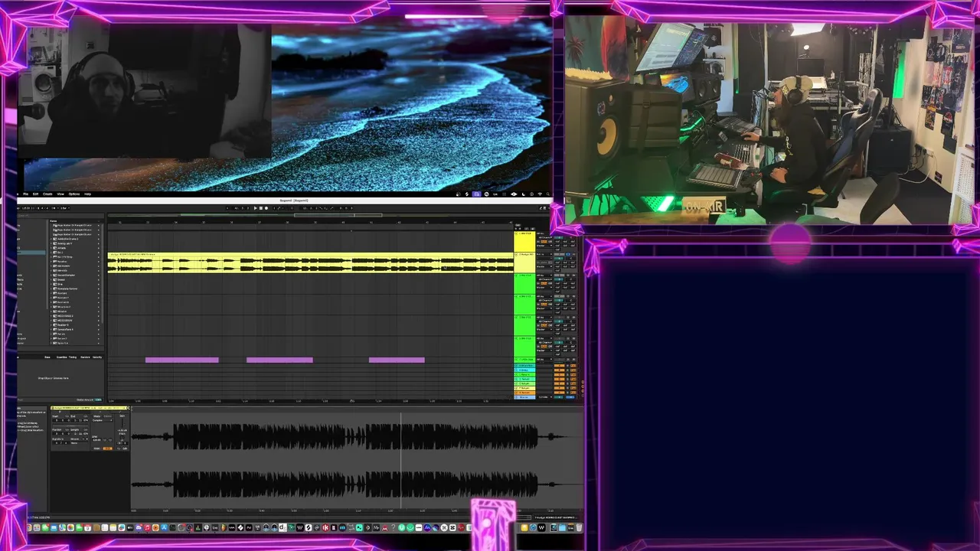This screenshot has width=980, height=551.
Task: Select Reaktor 6 in the browser list
Action: [63, 324]
